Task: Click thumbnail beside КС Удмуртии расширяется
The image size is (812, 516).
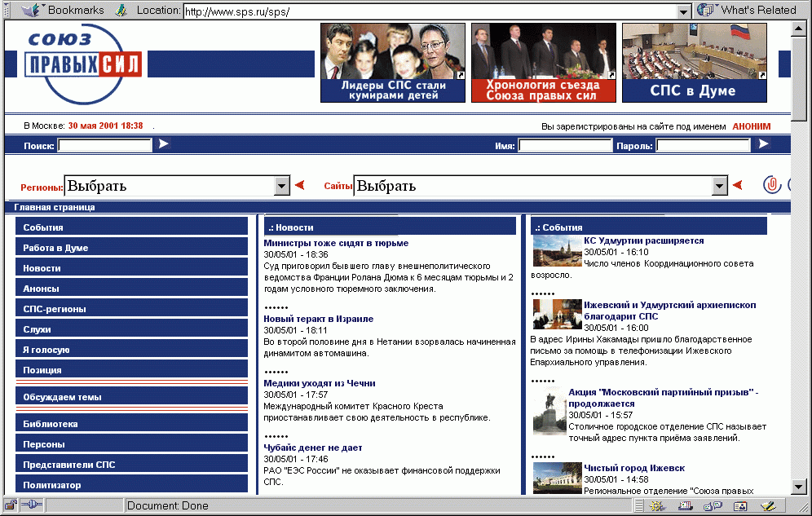Action: (x=557, y=251)
